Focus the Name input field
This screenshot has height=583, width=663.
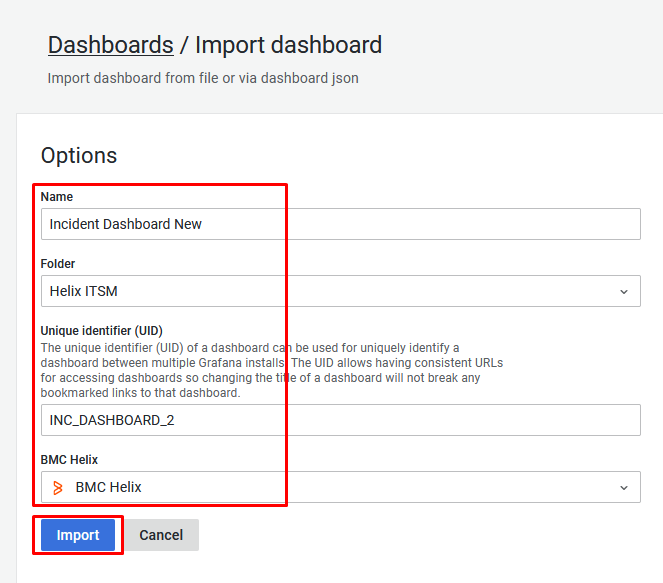point(341,224)
